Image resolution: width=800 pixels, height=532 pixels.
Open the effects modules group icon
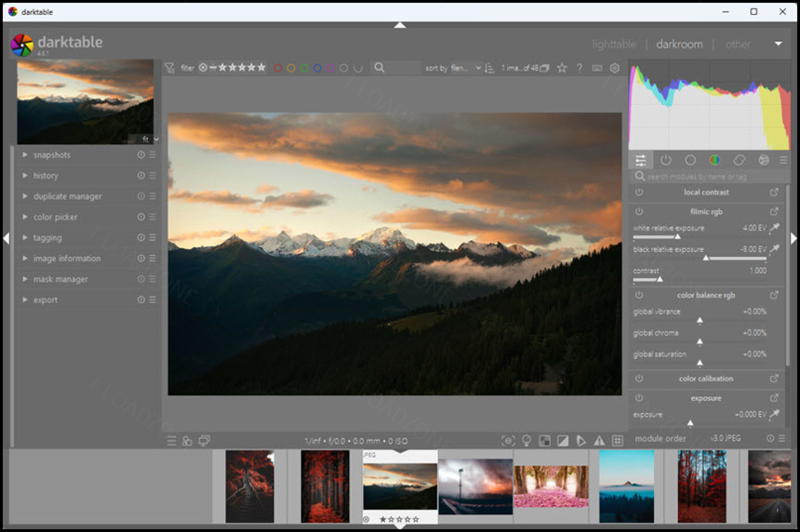(764, 161)
